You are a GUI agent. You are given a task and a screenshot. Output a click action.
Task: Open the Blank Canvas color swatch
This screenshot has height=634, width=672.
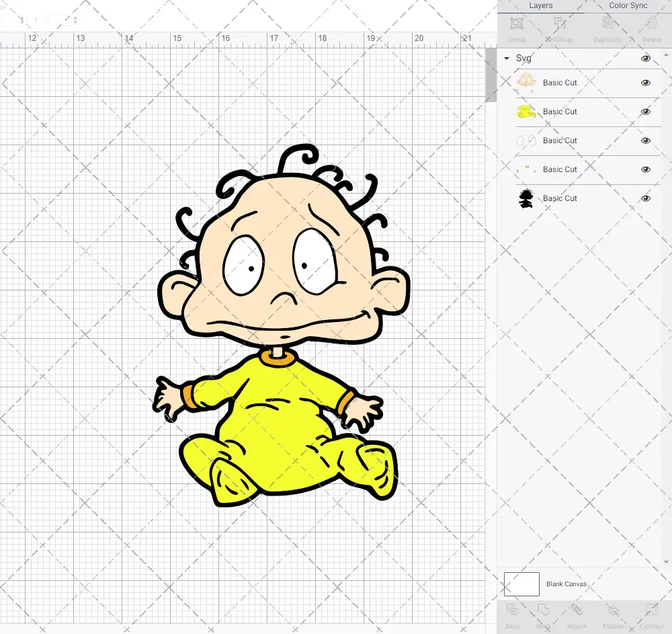pyautogui.click(x=521, y=584)
